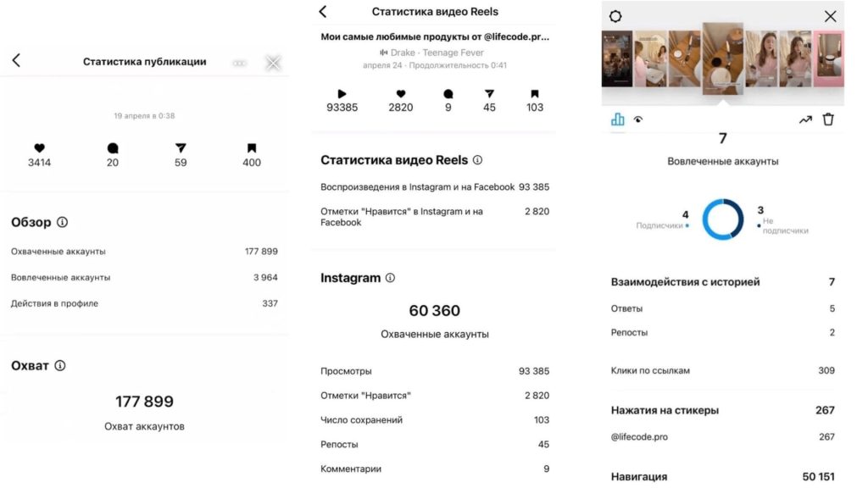Screen dimensions: 868x488
Task: Select the bookmark icon showing 103 saves
Action: [x=534, y=94]
